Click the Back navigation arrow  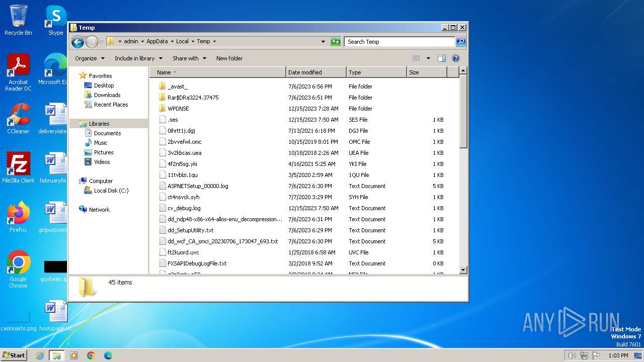coord(77,42)
